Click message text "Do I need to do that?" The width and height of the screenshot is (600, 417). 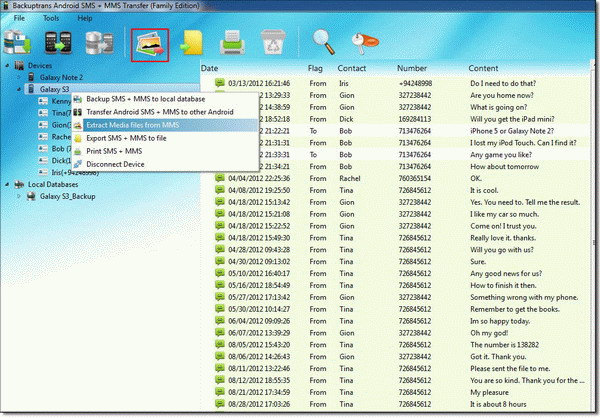(x=503, y=83)
